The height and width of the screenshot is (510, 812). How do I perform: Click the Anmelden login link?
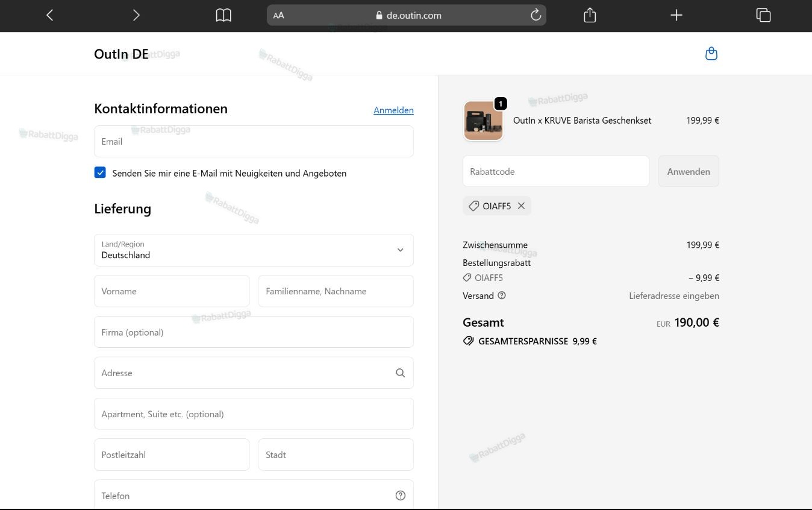tap(393, 110)
